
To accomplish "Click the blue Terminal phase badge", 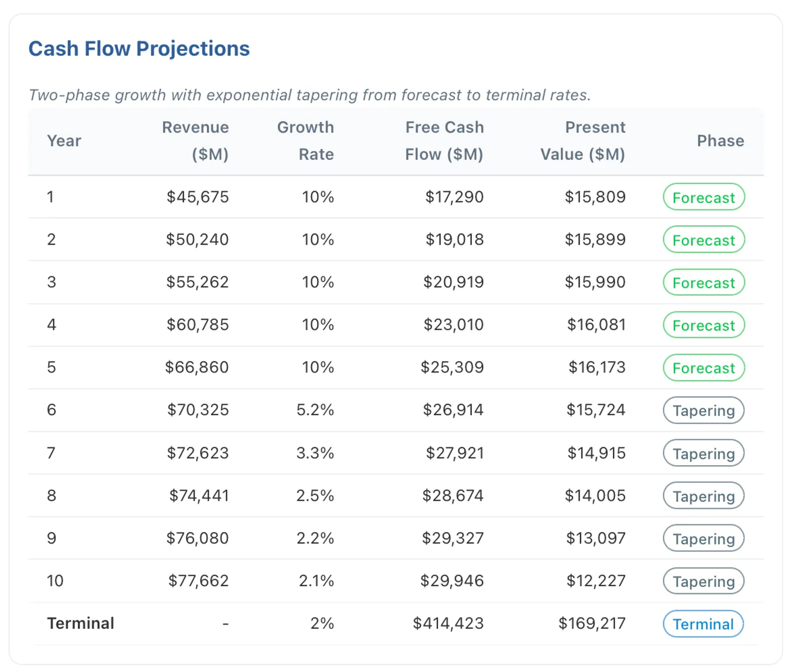I will 703,624.
